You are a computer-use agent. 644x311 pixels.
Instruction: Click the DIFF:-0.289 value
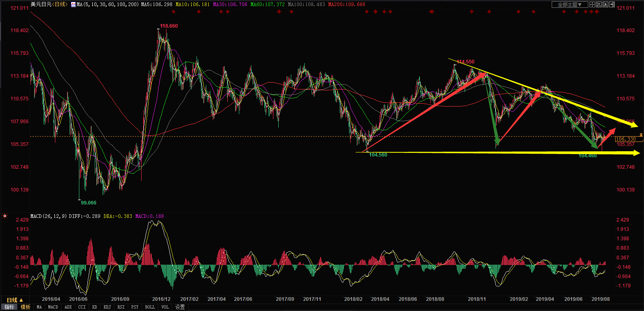85,216
